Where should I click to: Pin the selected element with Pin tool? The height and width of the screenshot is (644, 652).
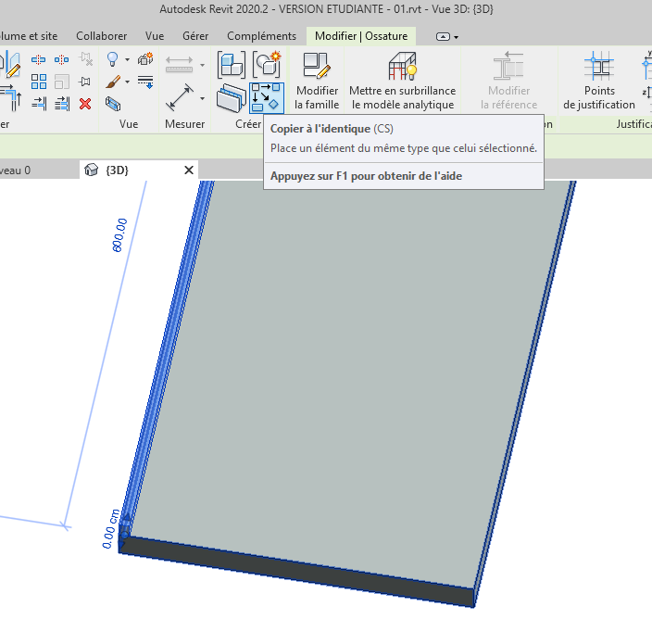point(85,82)
